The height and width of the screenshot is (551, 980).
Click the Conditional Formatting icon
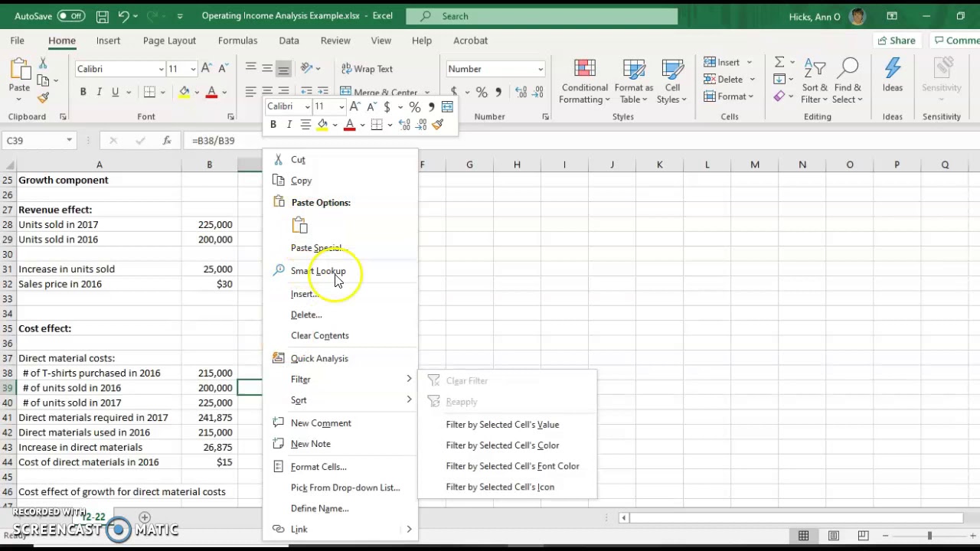click(584, 69)
